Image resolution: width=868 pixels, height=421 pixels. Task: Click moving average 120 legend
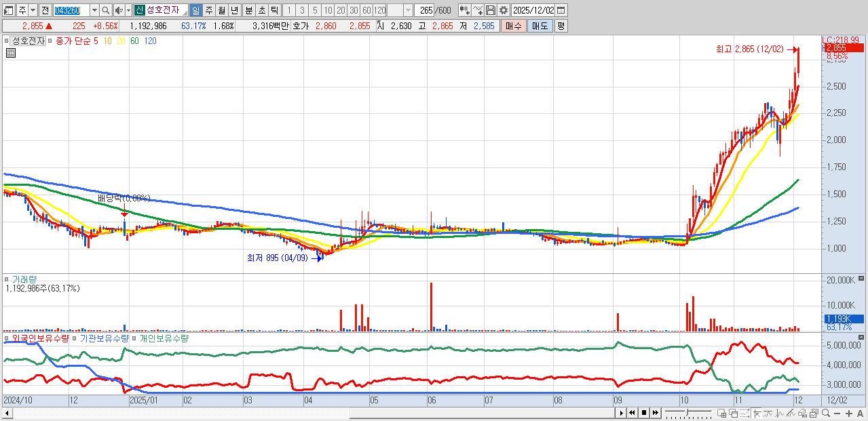pyautogui.click(x=150, y=41)
